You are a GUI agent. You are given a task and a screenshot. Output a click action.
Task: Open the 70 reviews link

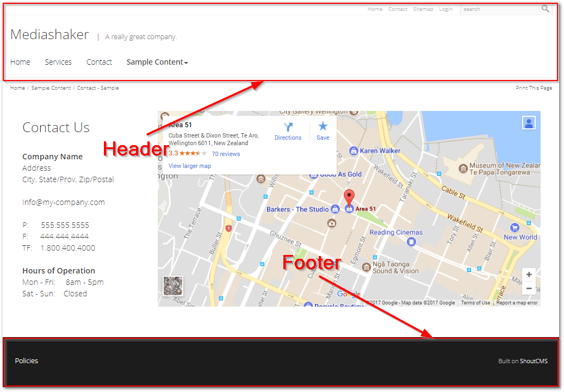tap(226, 154)
